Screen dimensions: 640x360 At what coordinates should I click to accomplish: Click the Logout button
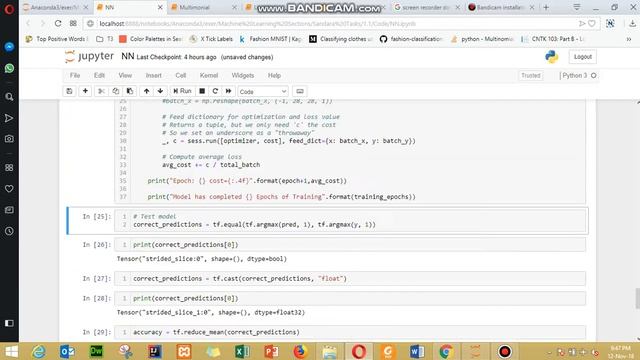tap(582, 57)
